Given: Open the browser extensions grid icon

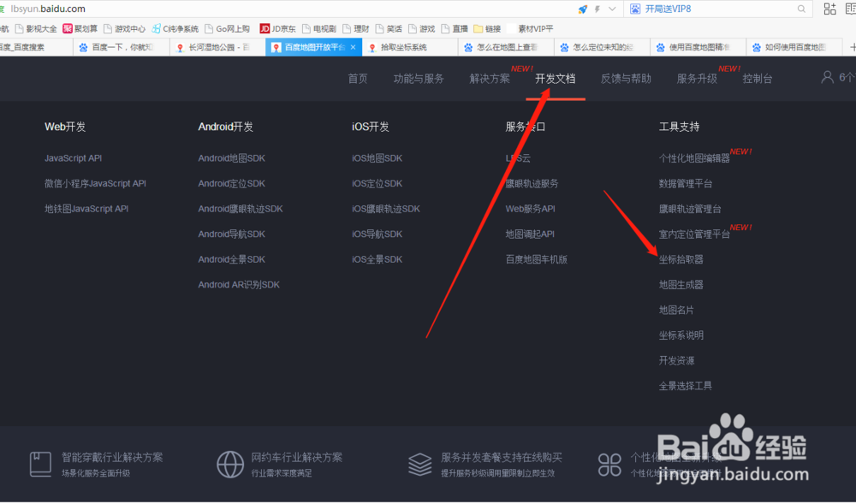Looking at the screenshot, I should tap(829, 9).
